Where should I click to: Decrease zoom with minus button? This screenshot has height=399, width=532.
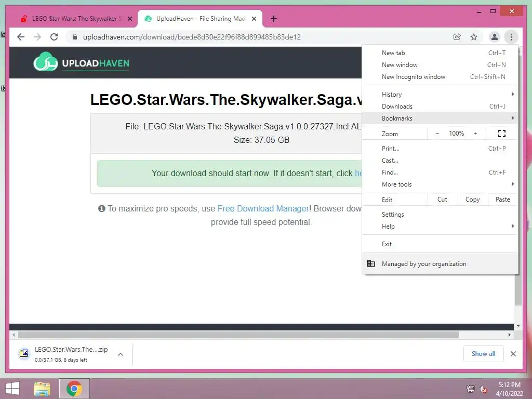tap(437, 134)
